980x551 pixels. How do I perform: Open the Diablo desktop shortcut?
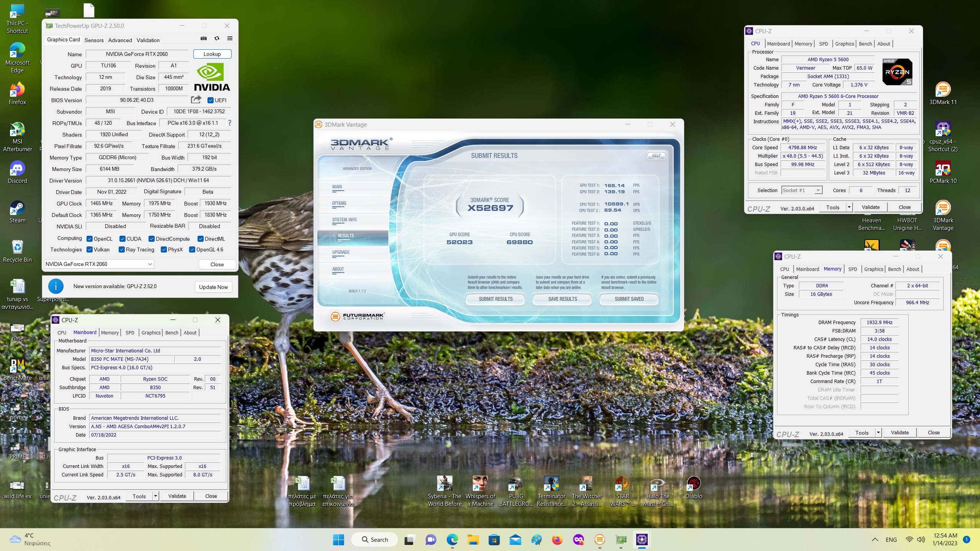[693, 487]
